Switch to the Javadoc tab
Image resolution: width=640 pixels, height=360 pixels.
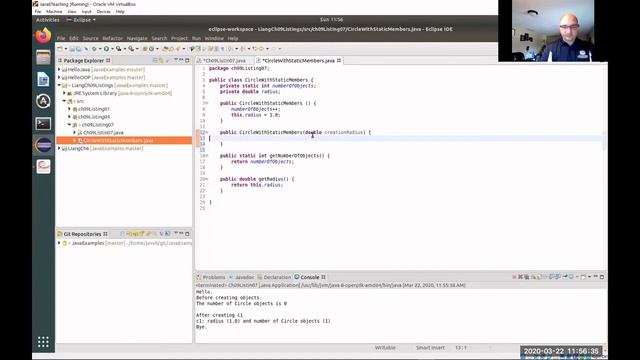[x=244, y=277]
